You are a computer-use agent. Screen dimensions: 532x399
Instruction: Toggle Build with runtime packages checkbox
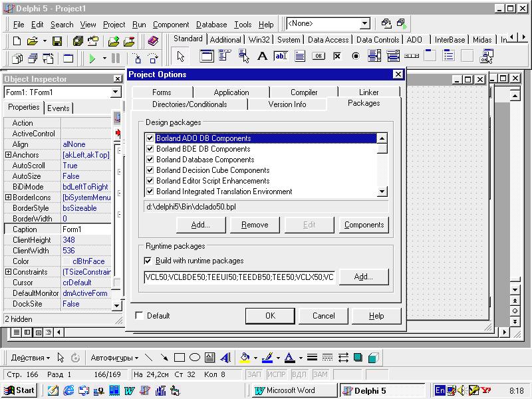click(148, 261)
